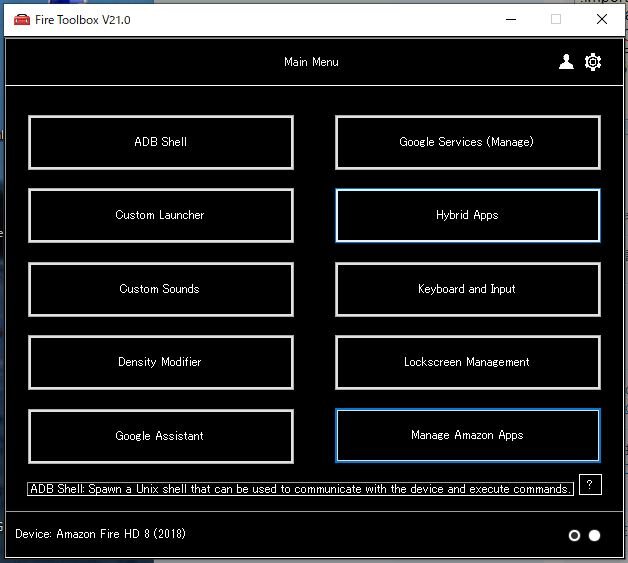
Task: Open Manage Amazon Apps
Action: click(467, 435)
